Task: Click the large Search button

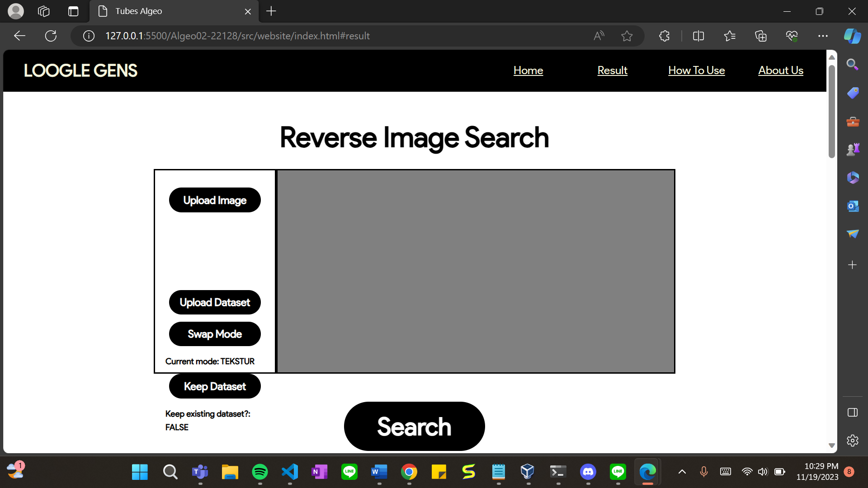Action: click(414, 426)
